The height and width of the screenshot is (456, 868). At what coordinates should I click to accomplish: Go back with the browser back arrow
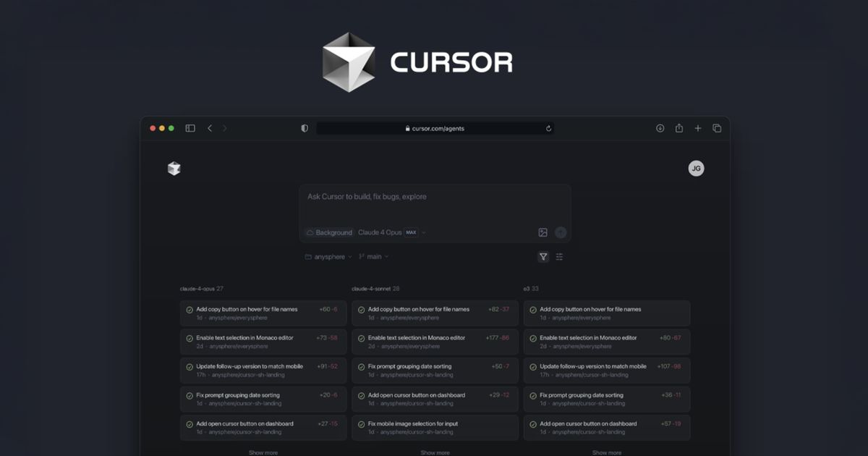click(210, 128)
